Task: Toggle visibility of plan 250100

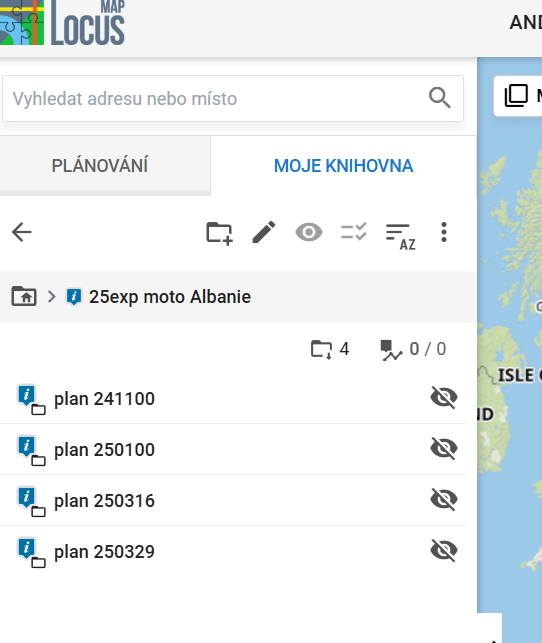Action: tap(444, 448)
